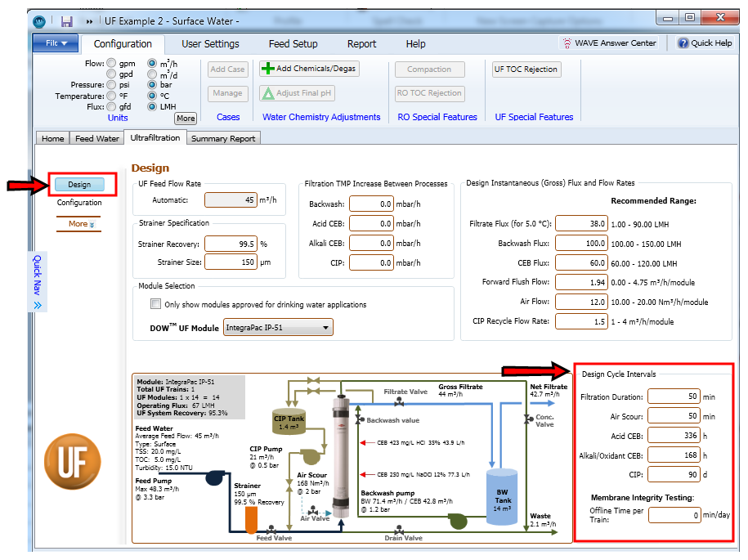Click the UF TOC Rejection button

pos(526,69)
